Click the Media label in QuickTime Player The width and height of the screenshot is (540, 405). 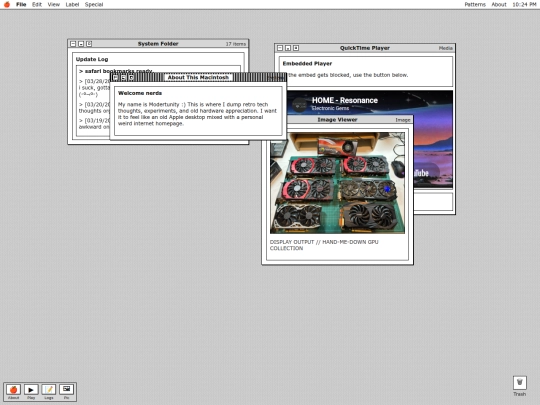coord(446,48)
